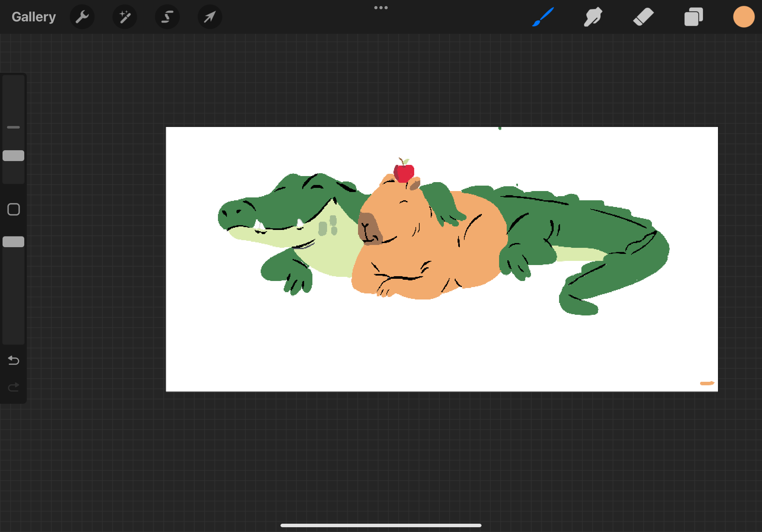Select the Eraser tool
The width and height of the screenshot is (762, 532).
(x=643, y=17)
